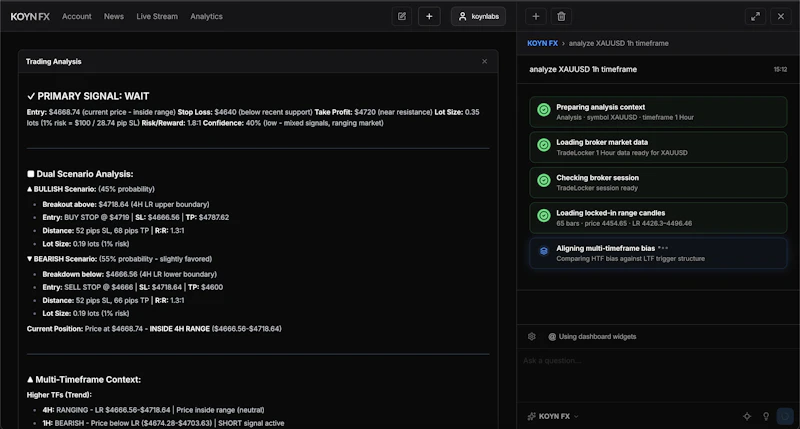Click the '4H: RANGING' timeframe line
The image size is (800, 429).
(x=153, y=410)
